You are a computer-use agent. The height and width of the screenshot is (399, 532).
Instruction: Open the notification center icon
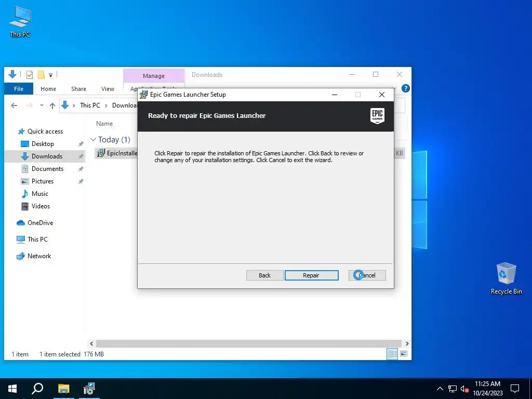515,389
